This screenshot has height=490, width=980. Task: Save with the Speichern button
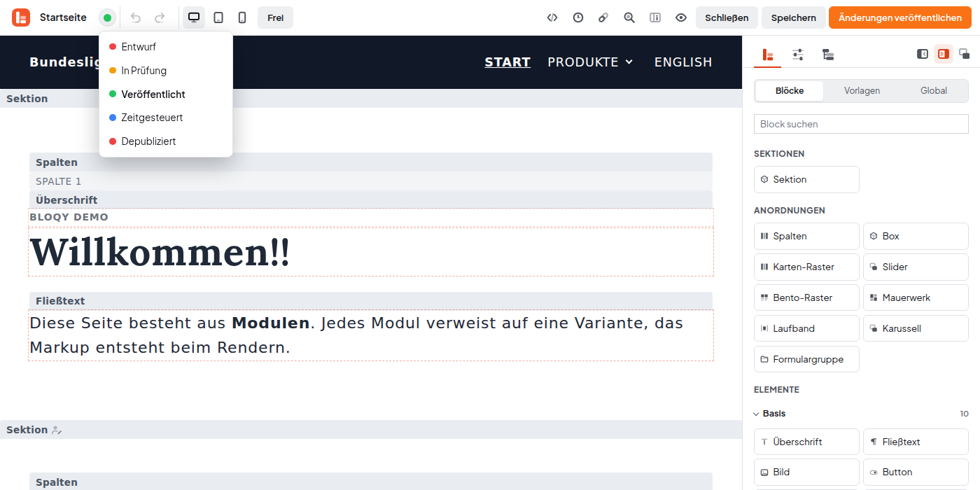pos(794,17)
